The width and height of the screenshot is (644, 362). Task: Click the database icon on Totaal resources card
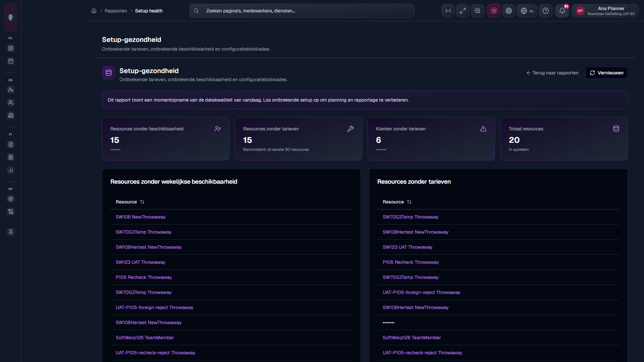(616, 129)
